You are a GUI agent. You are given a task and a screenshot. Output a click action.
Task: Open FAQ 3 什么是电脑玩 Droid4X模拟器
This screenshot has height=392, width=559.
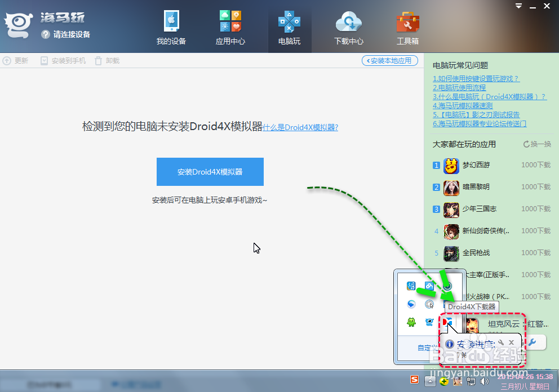(490, 96)
